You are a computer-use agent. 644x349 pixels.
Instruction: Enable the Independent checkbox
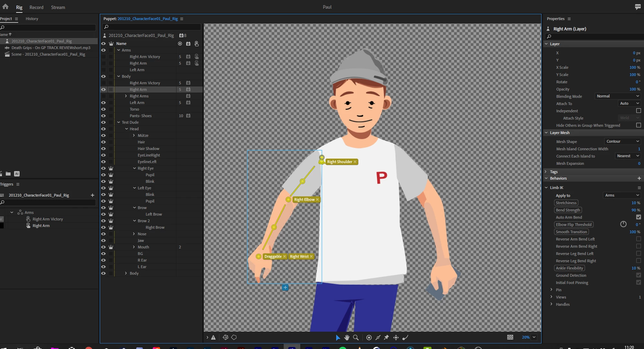pyautogui.click(x=638, y=111)
